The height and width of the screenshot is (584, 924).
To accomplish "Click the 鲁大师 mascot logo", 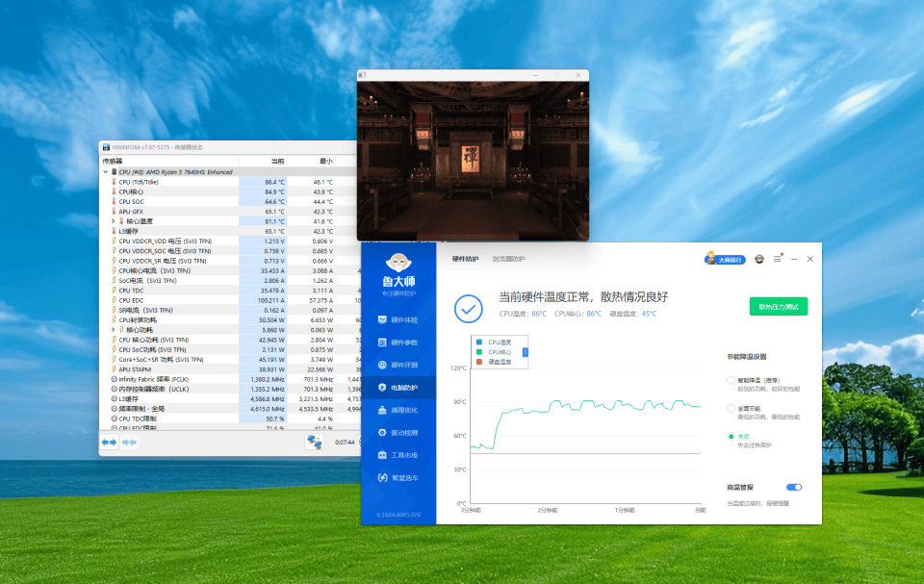I will [398, 263].
